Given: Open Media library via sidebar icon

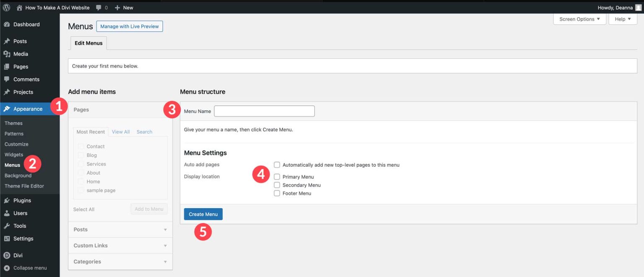Looking at the screenshot, I should point(6,54).
